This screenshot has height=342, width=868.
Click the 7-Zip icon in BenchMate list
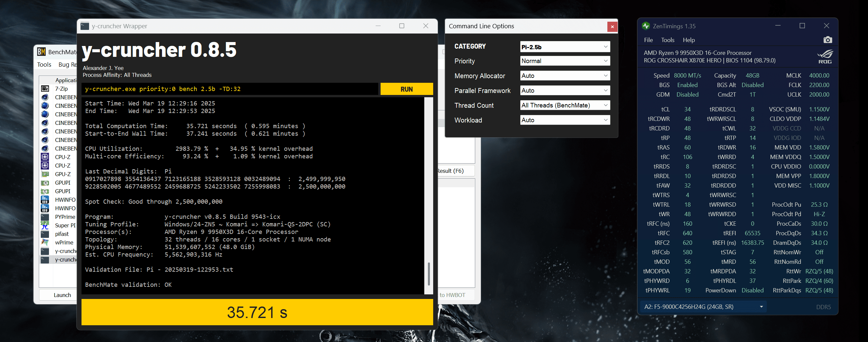[x=45, y=89]
